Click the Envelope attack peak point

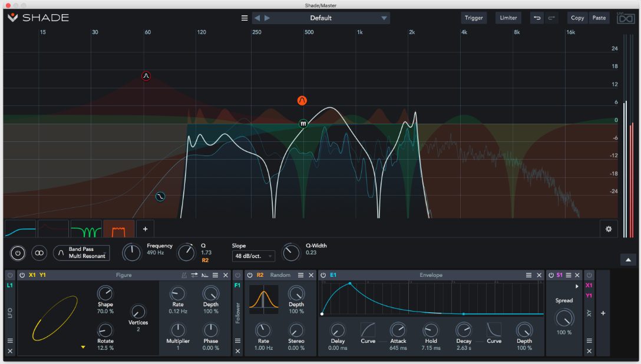pos(350,283)
